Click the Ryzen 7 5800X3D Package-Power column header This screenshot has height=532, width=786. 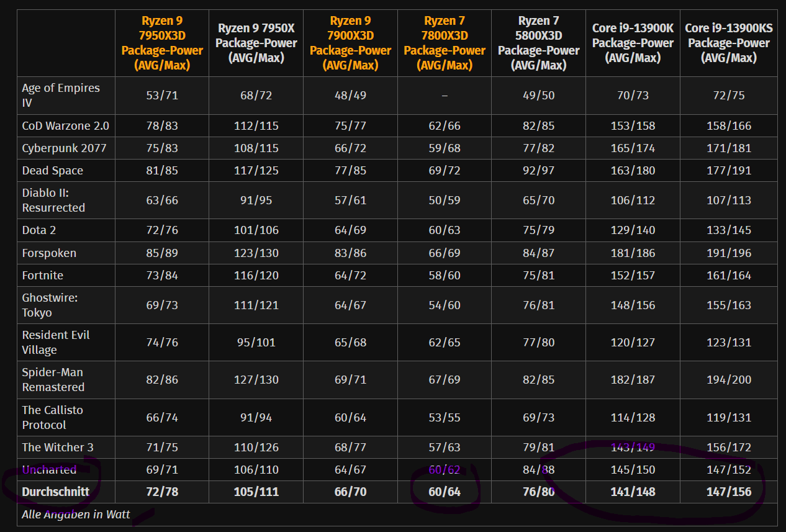click(x=539, y=43)
